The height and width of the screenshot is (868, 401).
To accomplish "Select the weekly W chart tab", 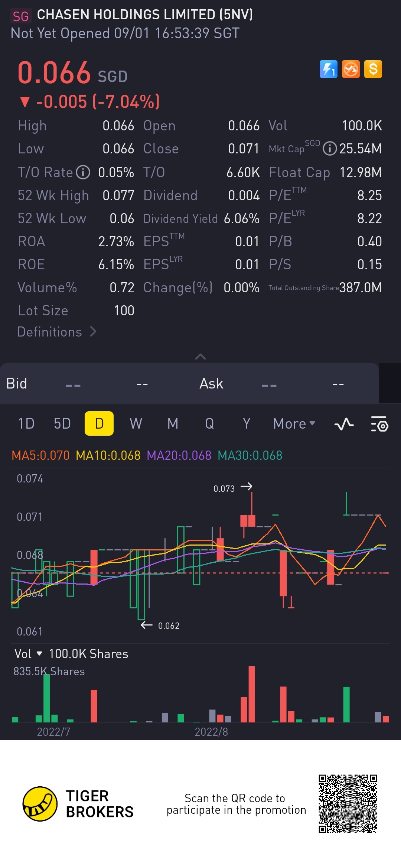I will [136, 424].
